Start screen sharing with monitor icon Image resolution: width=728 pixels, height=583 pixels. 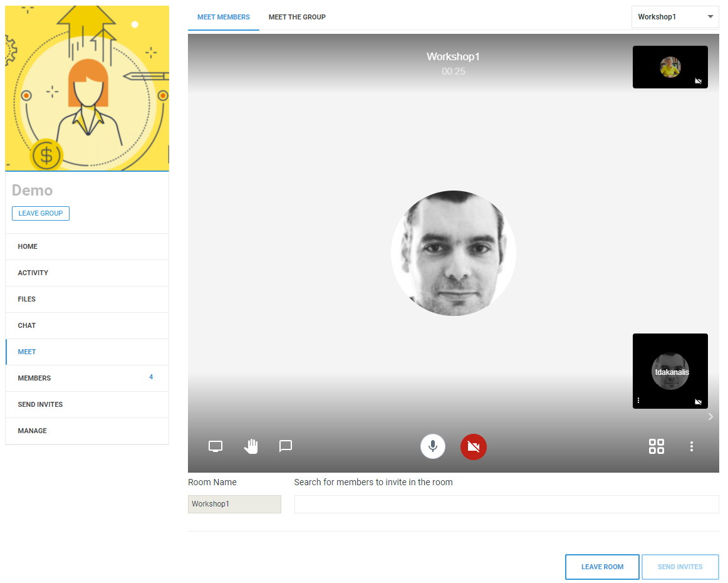click(216, 446)
